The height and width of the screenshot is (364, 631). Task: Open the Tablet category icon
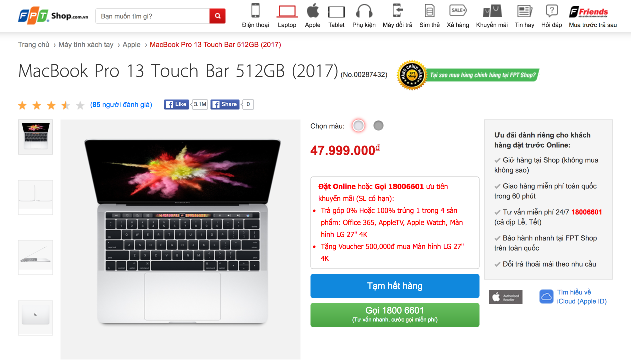click(336, 12)
